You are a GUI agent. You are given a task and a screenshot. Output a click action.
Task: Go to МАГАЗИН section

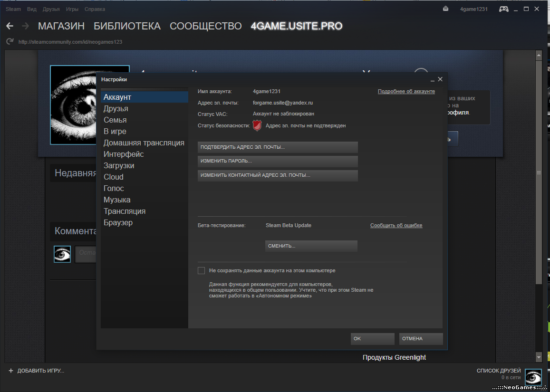click(61, 26)
